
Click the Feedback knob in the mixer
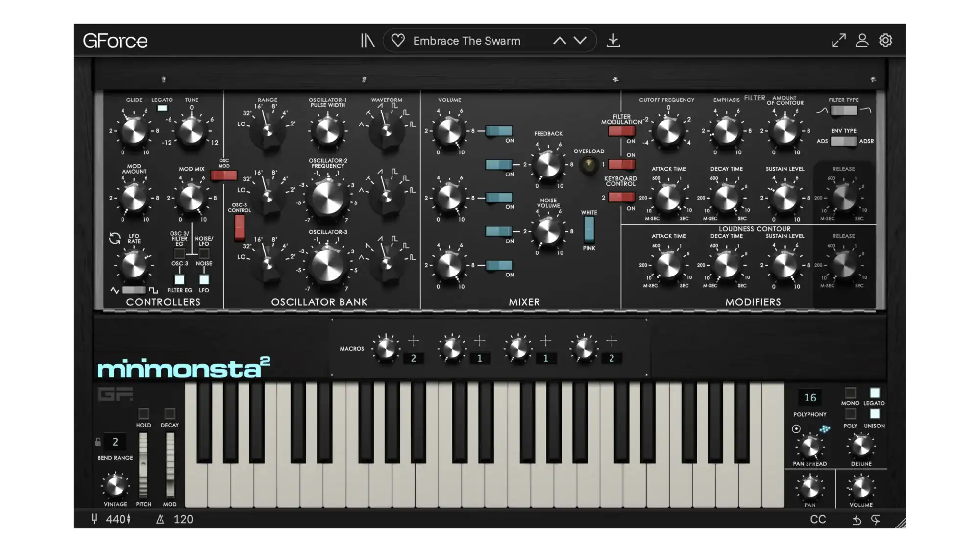click(548, 165)
